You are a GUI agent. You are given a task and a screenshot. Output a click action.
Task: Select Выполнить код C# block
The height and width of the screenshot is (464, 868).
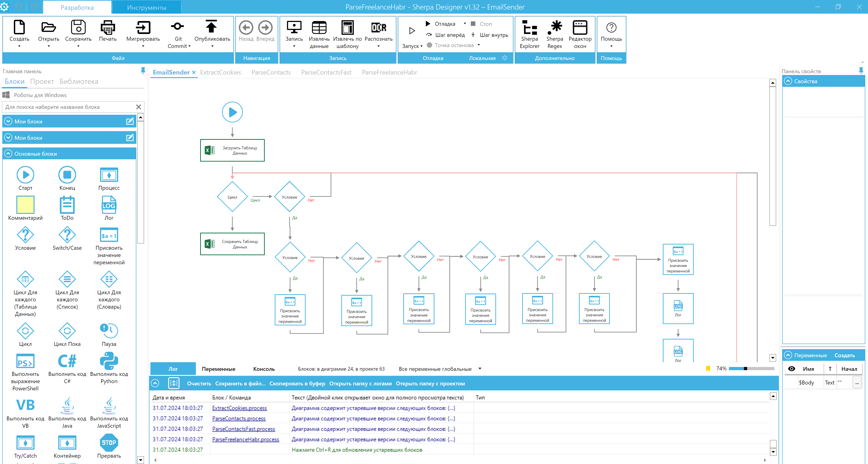tap(67, 361)
